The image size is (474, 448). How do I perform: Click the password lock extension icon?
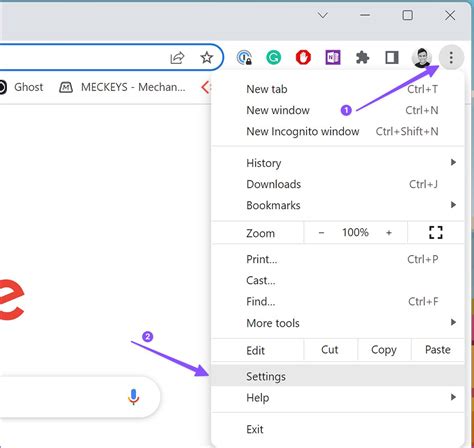click(x=244, y=57)
